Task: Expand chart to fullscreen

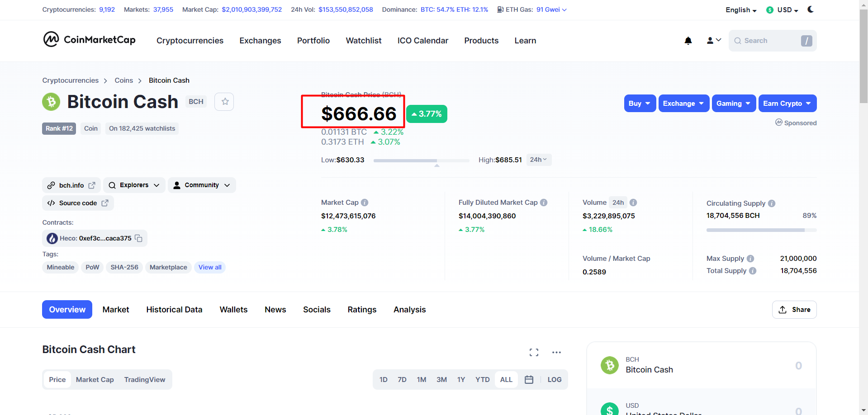Action: pos(534,352)
